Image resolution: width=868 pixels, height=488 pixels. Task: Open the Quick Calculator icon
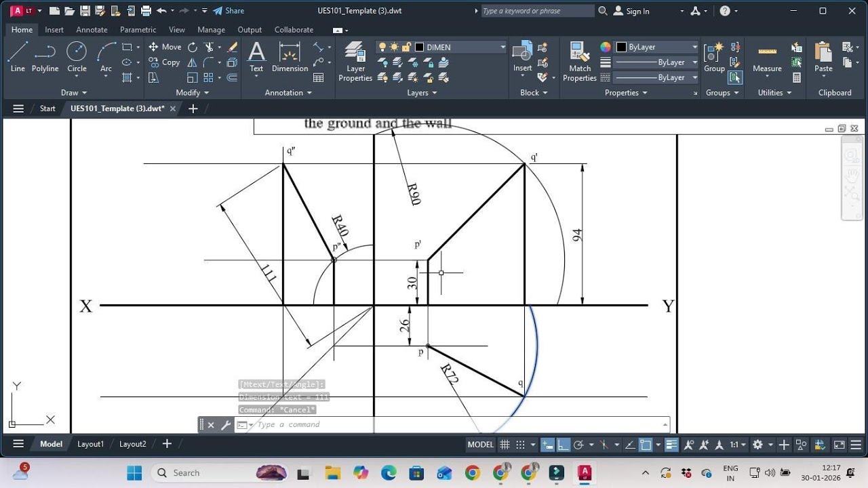(797, 77)
